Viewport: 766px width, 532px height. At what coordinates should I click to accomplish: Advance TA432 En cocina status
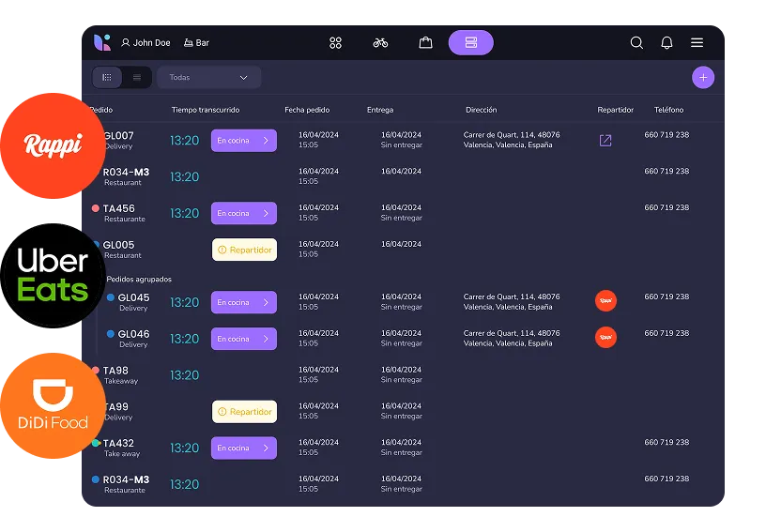pos(244,448)
